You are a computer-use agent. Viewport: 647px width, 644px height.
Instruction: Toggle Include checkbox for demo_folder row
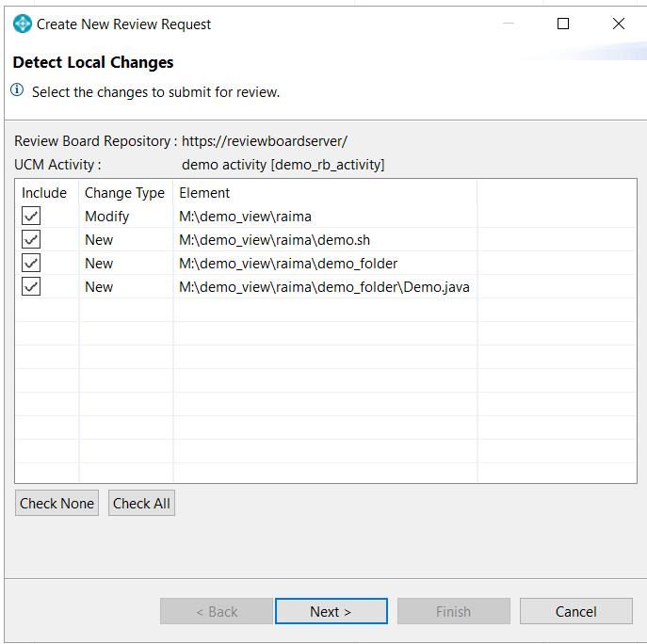[31, 263]
